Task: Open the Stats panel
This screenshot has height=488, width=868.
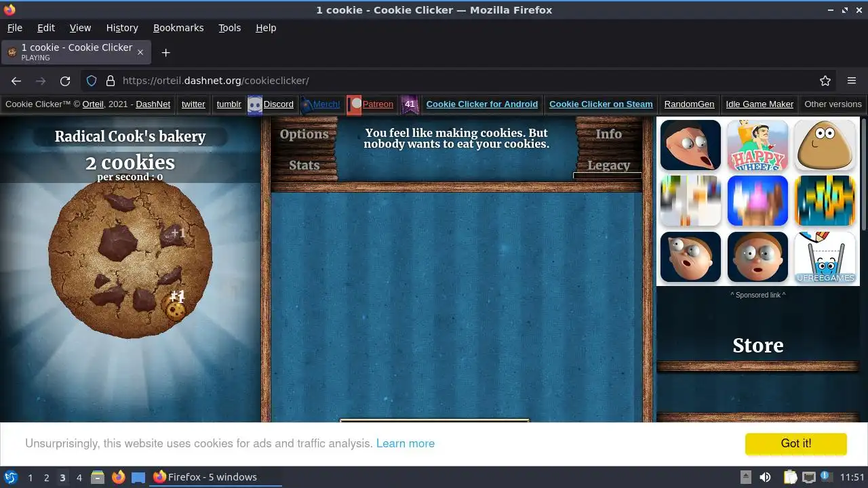Action: click(304, 165)
